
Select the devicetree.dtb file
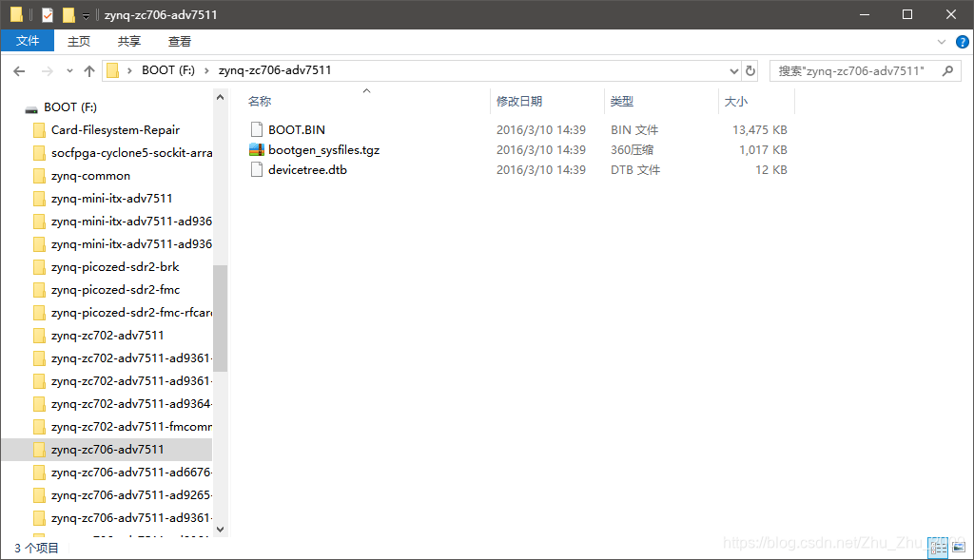[x=307, y=169]
